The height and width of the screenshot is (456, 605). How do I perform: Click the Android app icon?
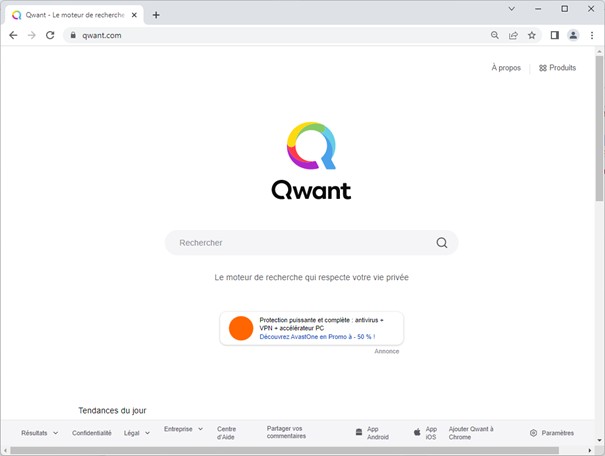(359, 432)
